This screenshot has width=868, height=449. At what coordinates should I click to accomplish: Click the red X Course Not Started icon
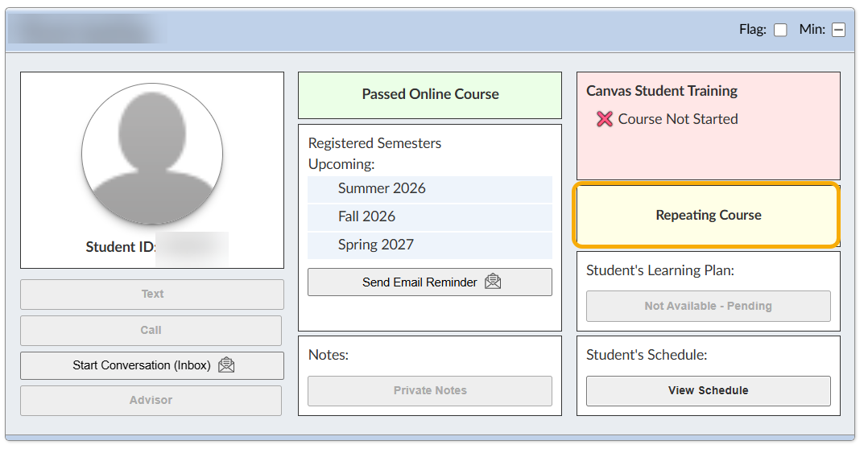click(x=605, y=119)
